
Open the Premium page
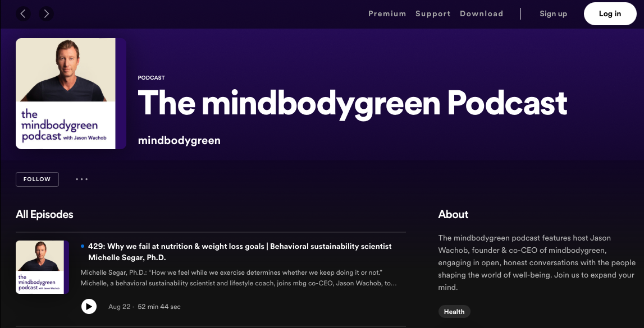[387, 13]
